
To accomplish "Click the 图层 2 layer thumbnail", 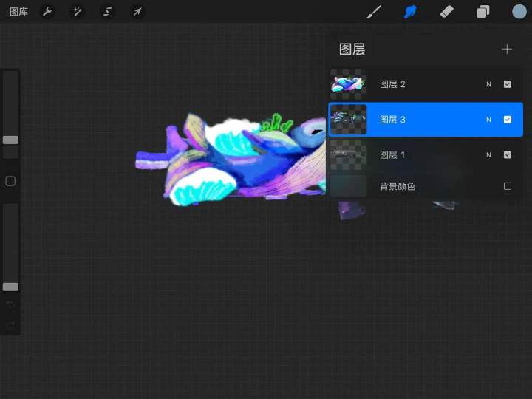I will tap(349, 84).
